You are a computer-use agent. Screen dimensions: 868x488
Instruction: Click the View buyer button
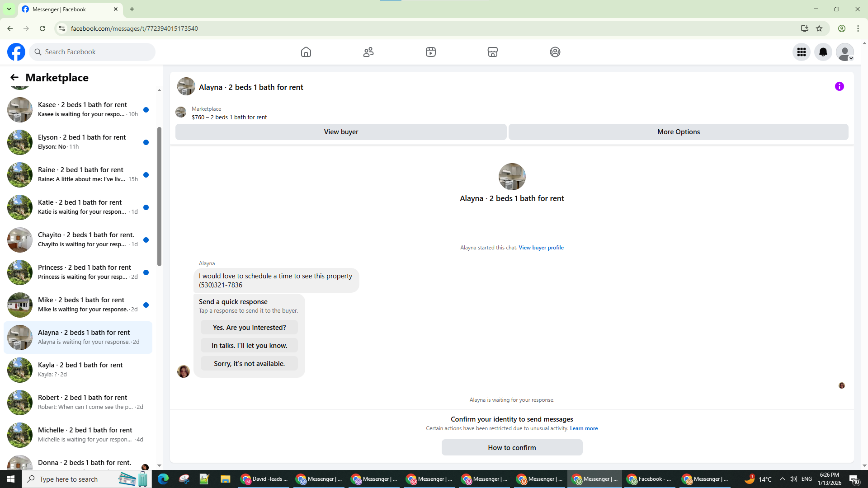click(341, 132)
